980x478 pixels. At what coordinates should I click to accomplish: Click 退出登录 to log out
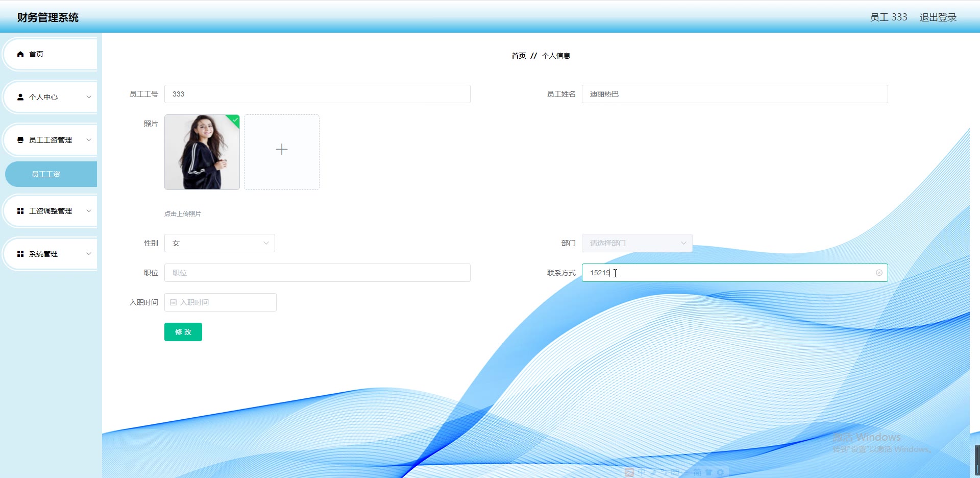(938, 17)
